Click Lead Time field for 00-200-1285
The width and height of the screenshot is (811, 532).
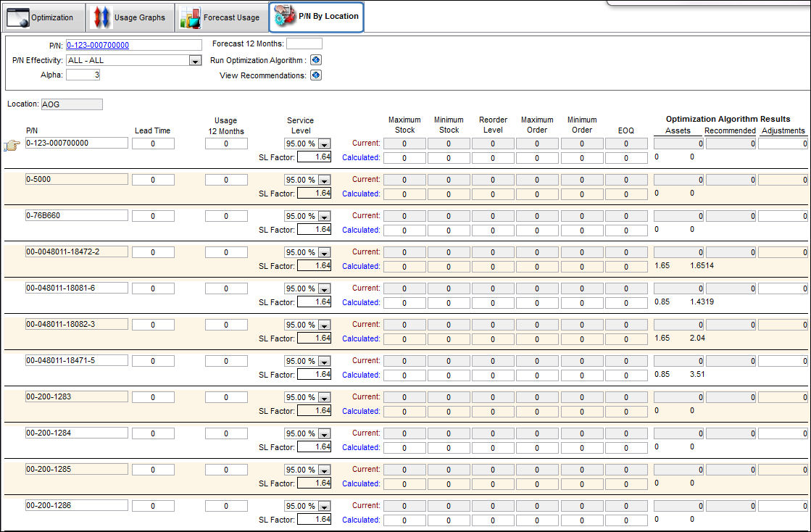[153, 470]
